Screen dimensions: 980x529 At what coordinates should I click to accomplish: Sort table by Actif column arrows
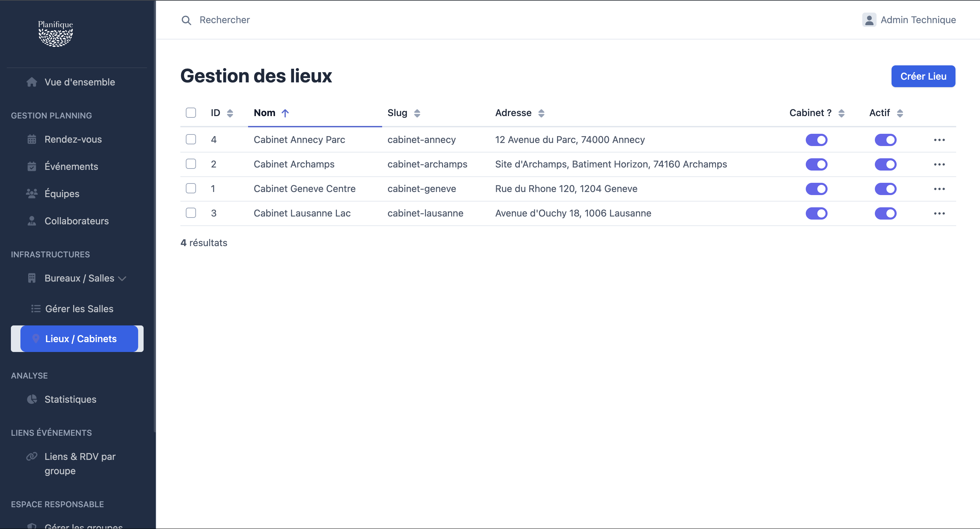click(x=900, y=113)
